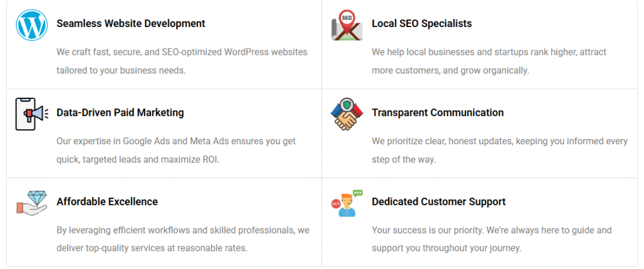Click the diamond in hand icon

pos(31,203)
